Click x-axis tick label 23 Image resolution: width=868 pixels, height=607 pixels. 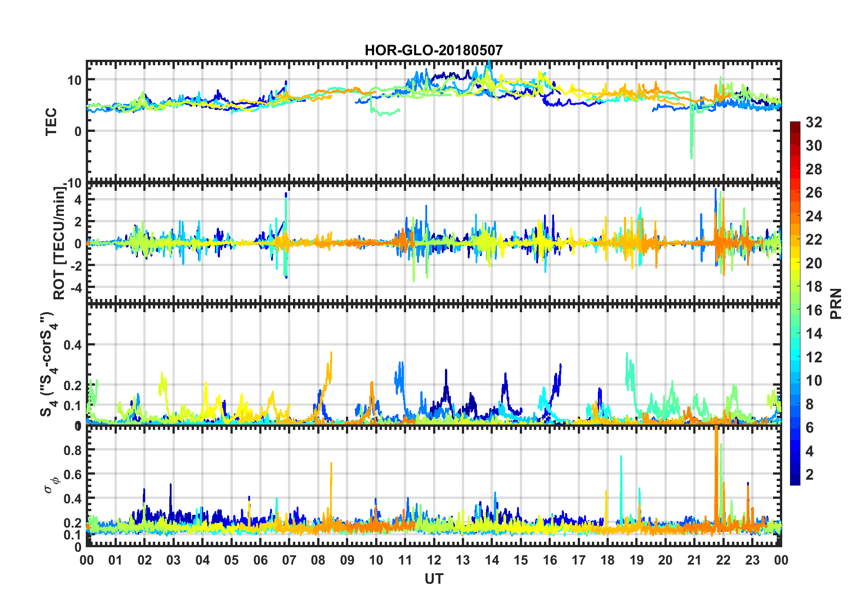pyautogui.click(x=752, y=560)
